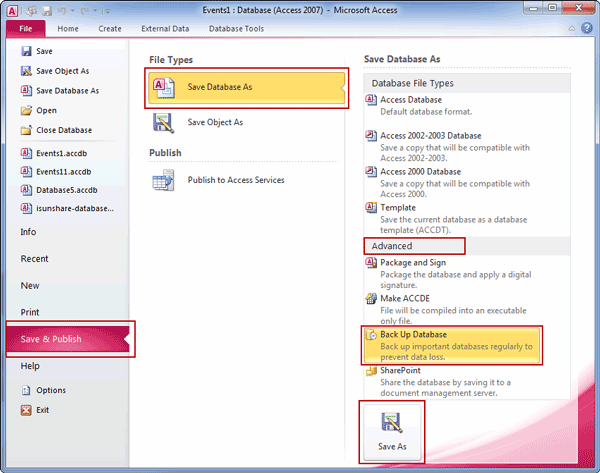Click the Access Database icon
The width and height of the screenshot is (600, 473).
371,99
